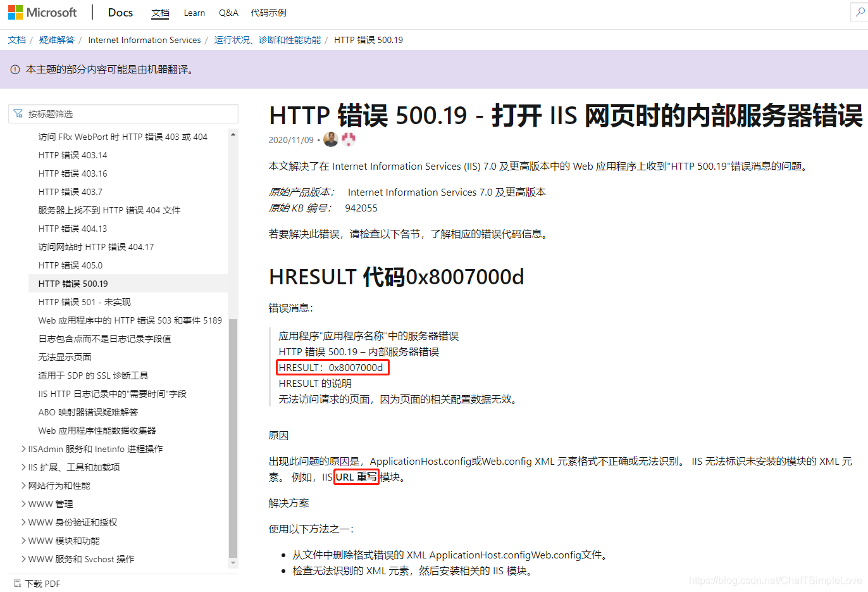
Task: Expand IISAdmin 服务和 Inetinfo 进程操作 node
Action: tap(23, 449)
